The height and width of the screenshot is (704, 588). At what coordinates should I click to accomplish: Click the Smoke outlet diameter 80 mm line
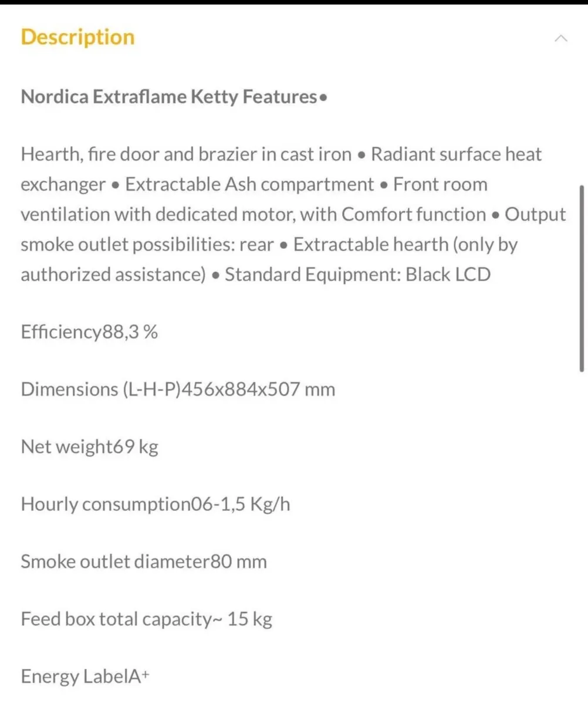(144, 561)
